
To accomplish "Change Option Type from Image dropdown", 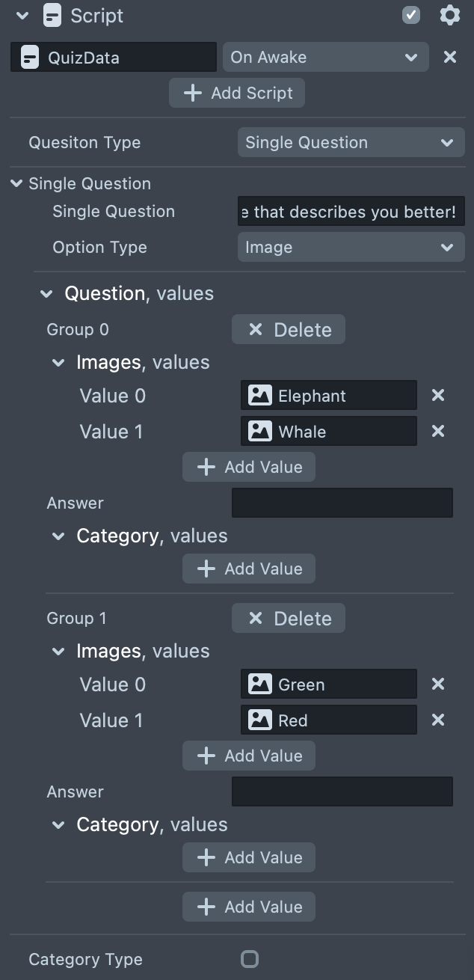I will click(350, 247).
